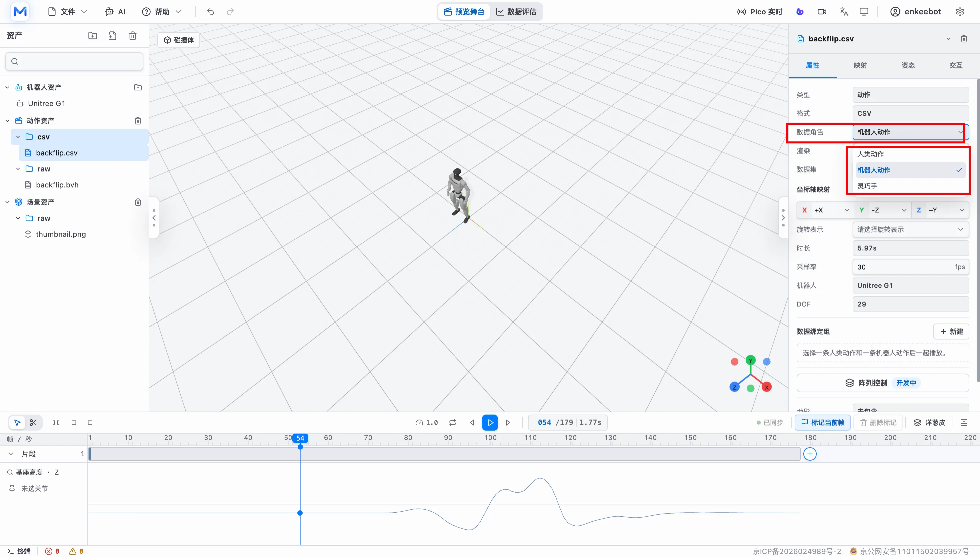Viewport: 980px width, 557px height.
Task: Collapse the 片段 track row
Action: point(11,454)
